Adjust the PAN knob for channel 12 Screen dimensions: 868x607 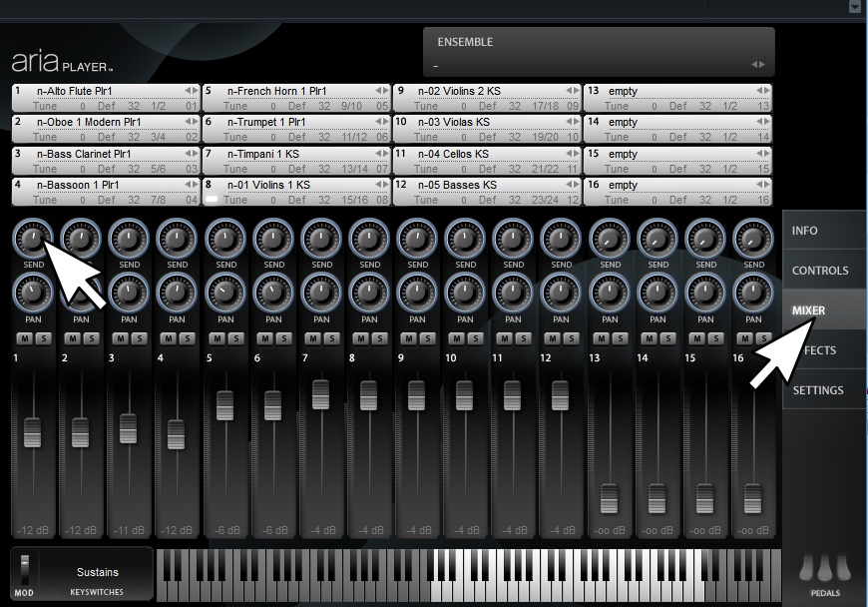pos(561,293)
